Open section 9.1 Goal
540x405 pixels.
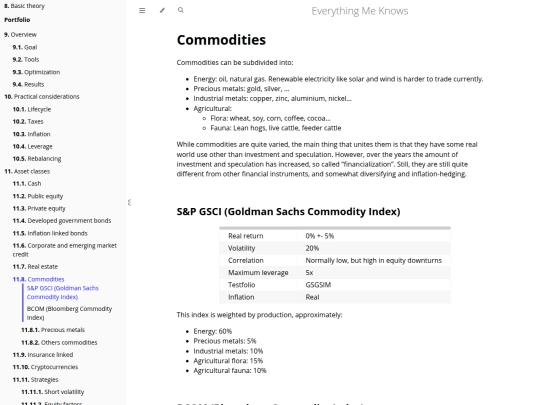click(25, 47)
